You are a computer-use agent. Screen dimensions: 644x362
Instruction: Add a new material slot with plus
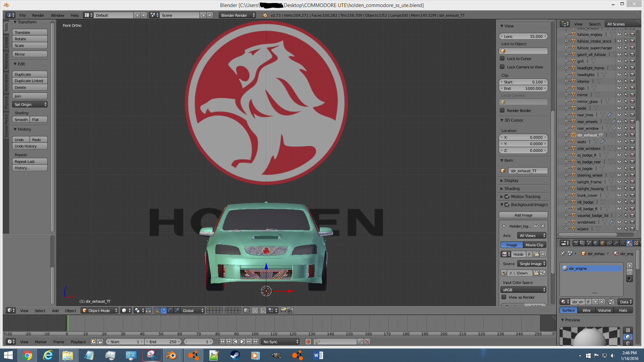tap(629, 265)
